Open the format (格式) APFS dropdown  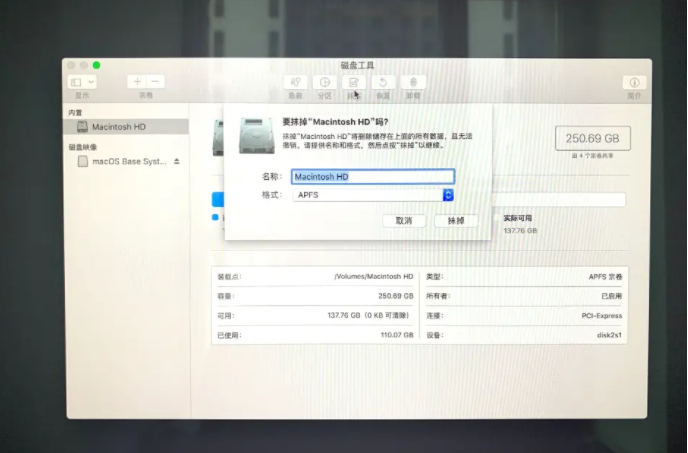point(373,195)
